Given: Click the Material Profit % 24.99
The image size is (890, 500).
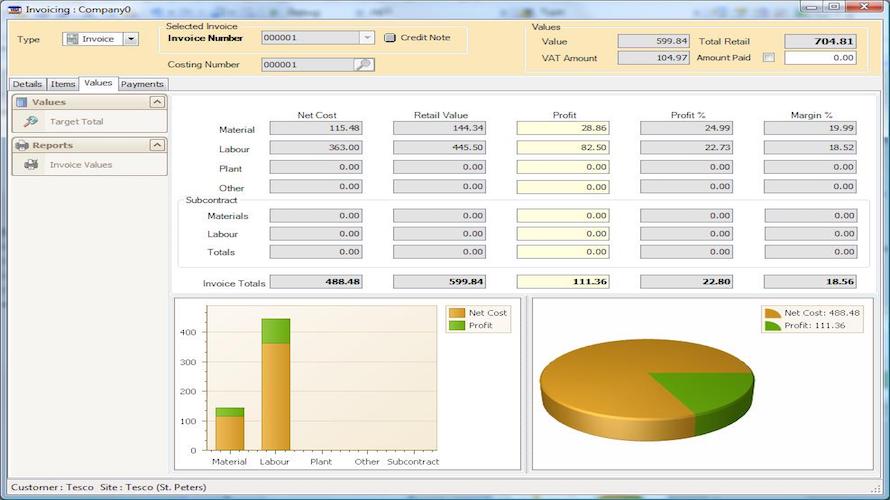Looking at the screenshot, I should point(686,128).
